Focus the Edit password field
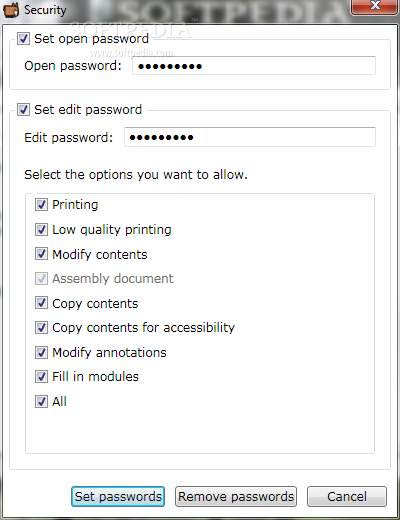Viewport: 400px width, 520px height. coord(250,137)
